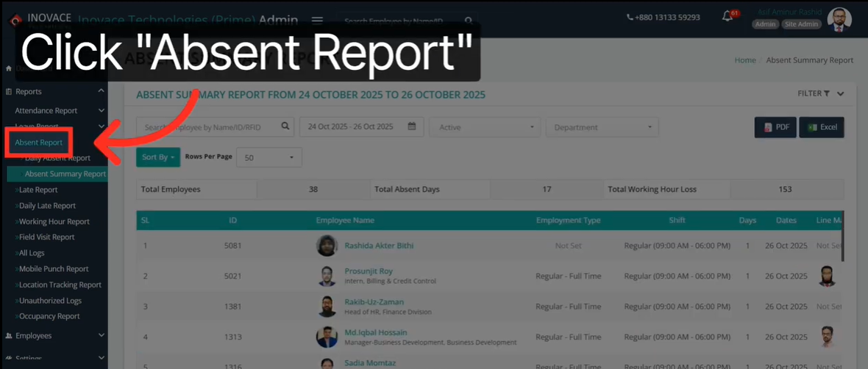Select Absent Report in sidebar
This screenshot has height=369, width=868.
coord(39,143)
